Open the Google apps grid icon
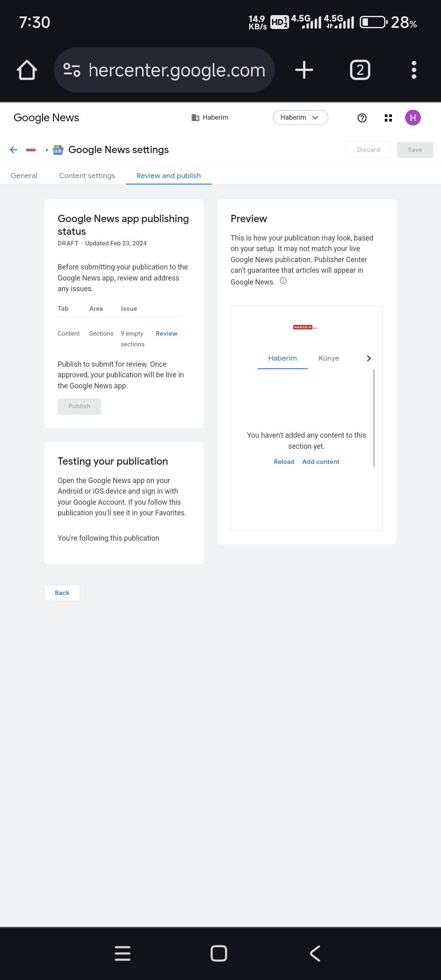Viewport: 441px width, 980px height. pyautogui.click(x=388, y=118)
